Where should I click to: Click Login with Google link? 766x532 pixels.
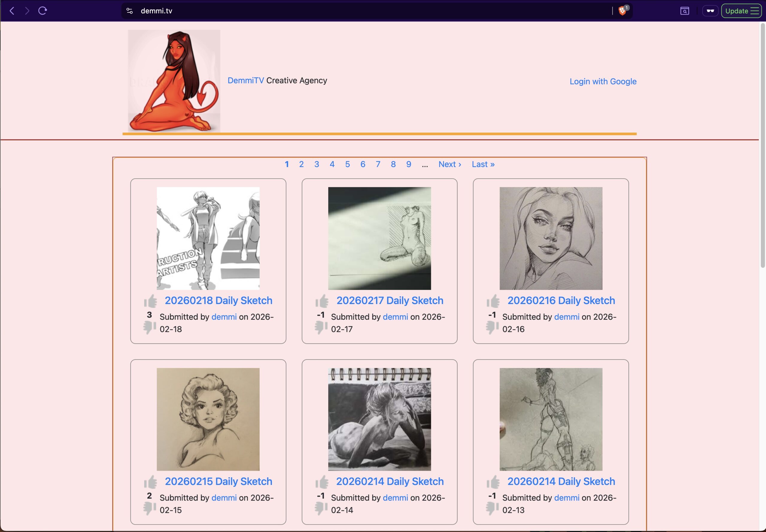click(603, 81)
